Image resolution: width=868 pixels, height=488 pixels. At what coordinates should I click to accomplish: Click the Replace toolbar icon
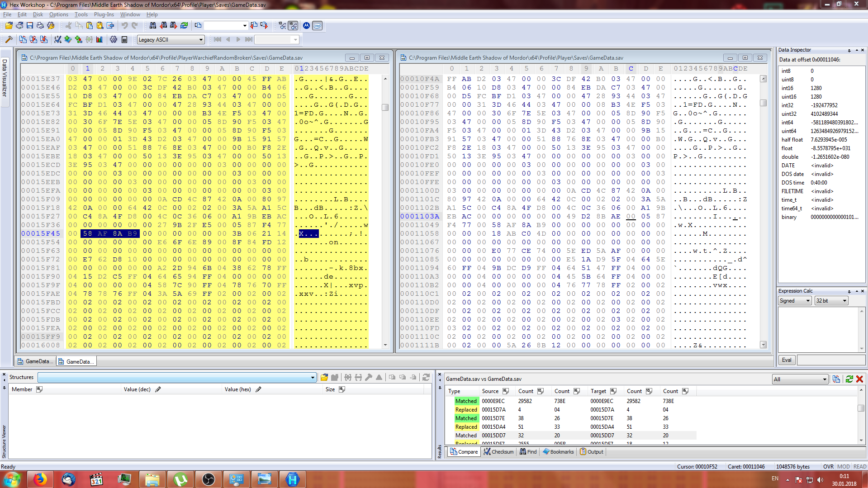pyautogui.click(x=184, y=25)
